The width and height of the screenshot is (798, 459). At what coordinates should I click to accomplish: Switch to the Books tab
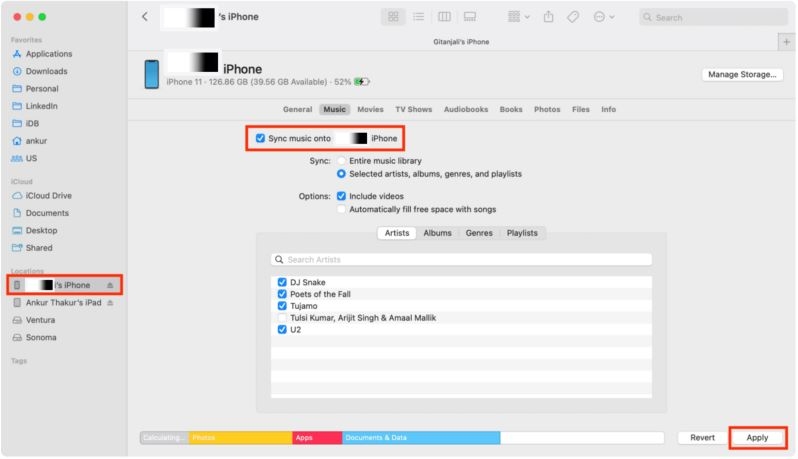click(x=510, y=109)
